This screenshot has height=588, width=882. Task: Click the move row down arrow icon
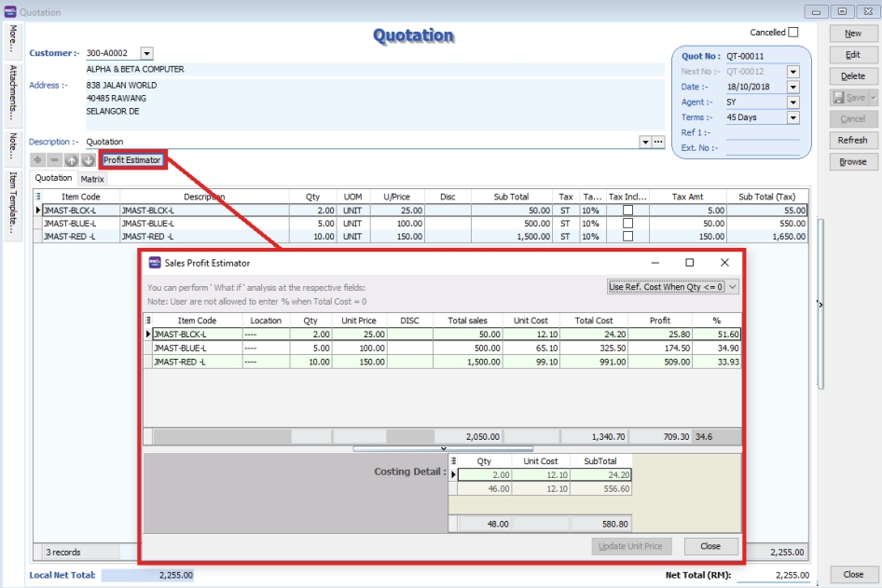coord(88,160)
